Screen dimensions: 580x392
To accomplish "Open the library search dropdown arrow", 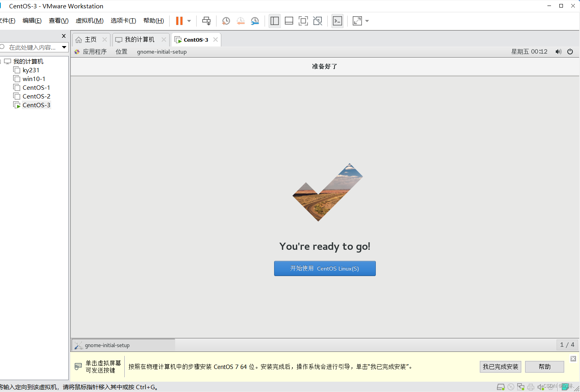I will pyautogui.click(x=64, y=47).
